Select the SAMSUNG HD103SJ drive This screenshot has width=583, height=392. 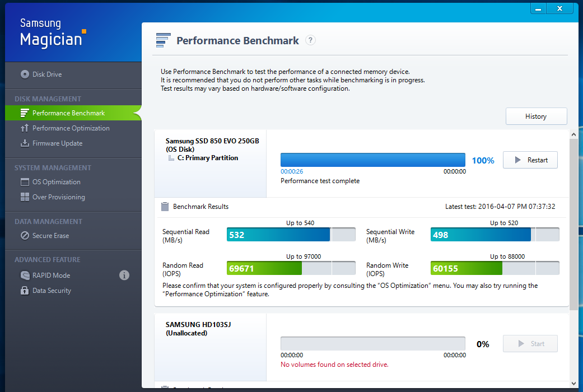pos(198,329)
